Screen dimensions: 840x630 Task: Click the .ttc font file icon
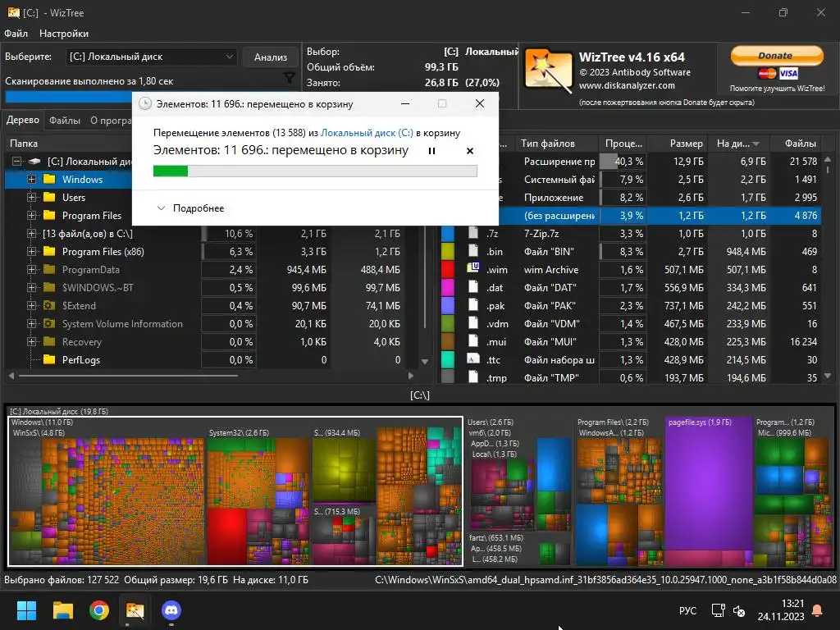point(473,359)
